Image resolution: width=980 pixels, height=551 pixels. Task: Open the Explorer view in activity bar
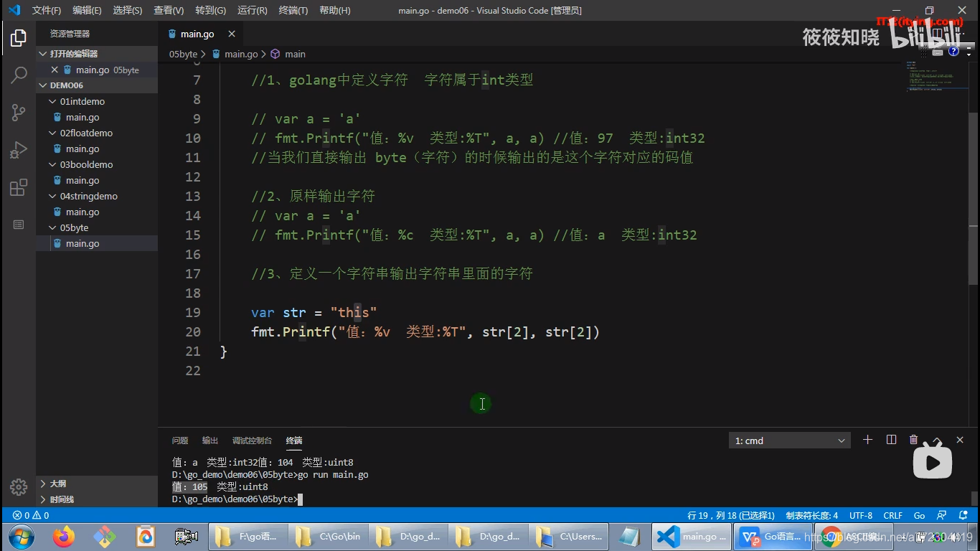coord(19,38)
